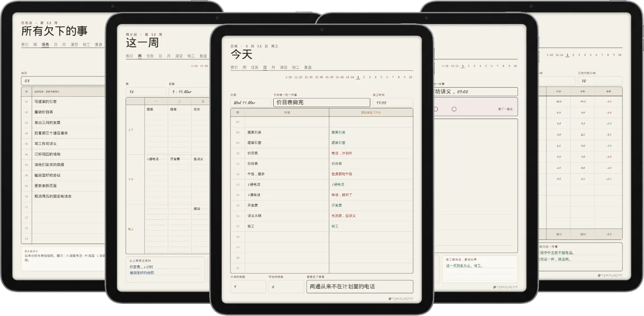
Task: Select task row 发出三月的发票
Action: [63, 123]
